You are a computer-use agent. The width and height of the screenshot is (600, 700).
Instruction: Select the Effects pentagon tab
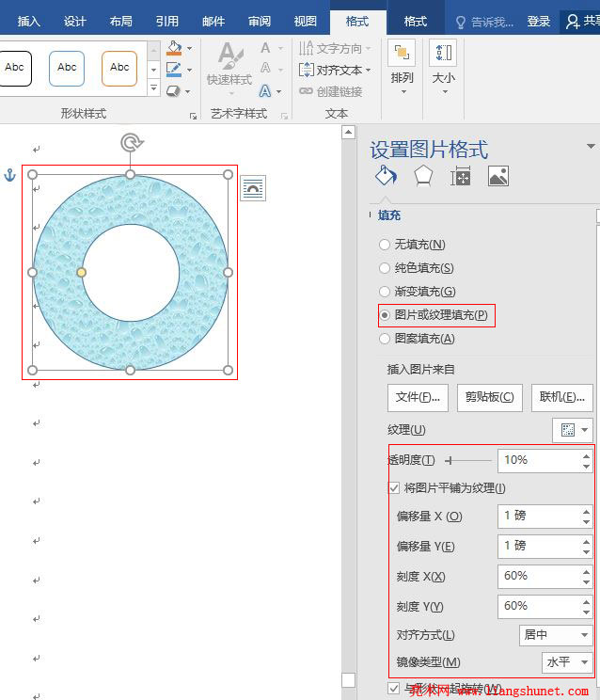423,176
